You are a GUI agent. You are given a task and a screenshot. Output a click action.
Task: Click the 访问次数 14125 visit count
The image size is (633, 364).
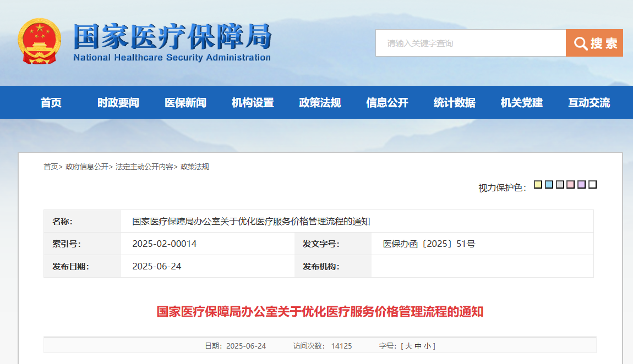[x=323, y=346]
